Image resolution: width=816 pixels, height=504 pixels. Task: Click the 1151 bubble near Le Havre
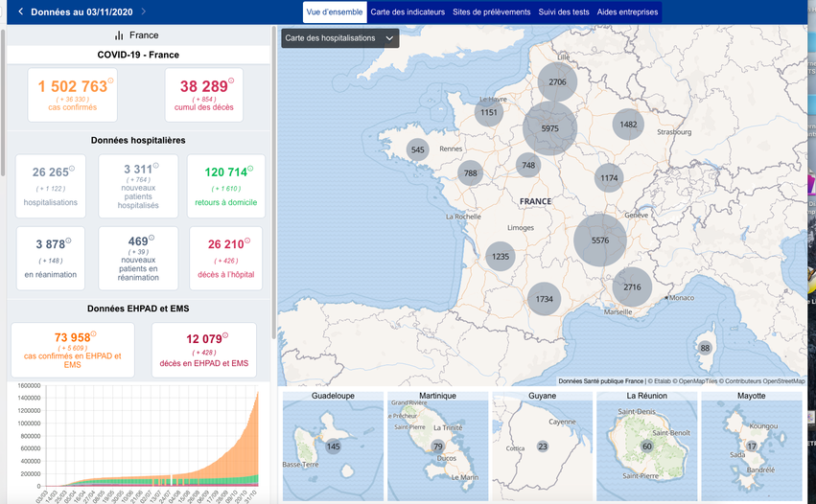click(x=489, y=112)
